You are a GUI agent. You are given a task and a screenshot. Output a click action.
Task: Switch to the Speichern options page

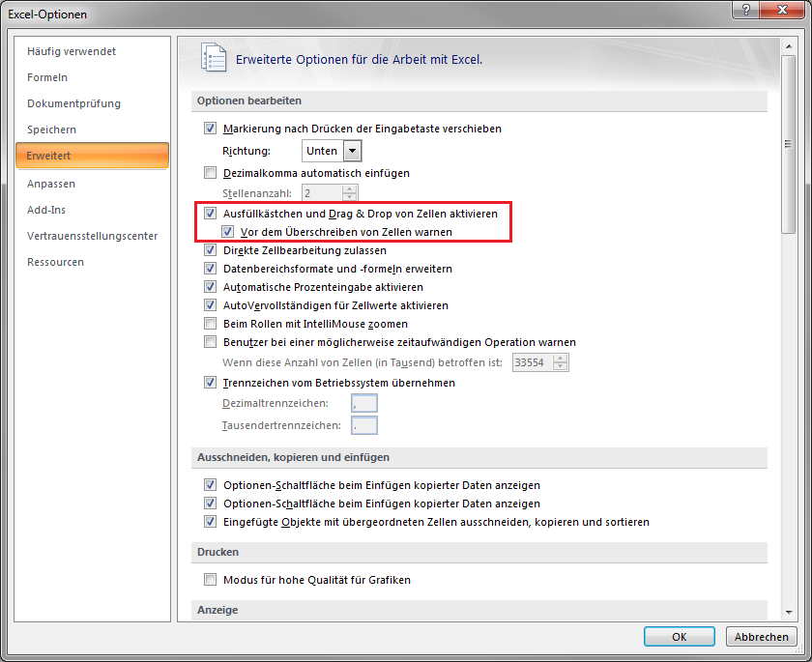coord(52,130)
